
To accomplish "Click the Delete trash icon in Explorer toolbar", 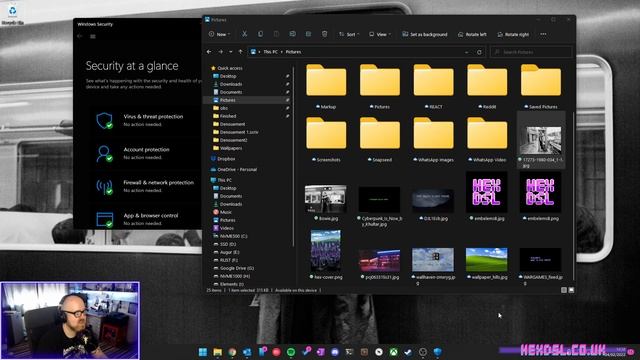I will 324,34.
